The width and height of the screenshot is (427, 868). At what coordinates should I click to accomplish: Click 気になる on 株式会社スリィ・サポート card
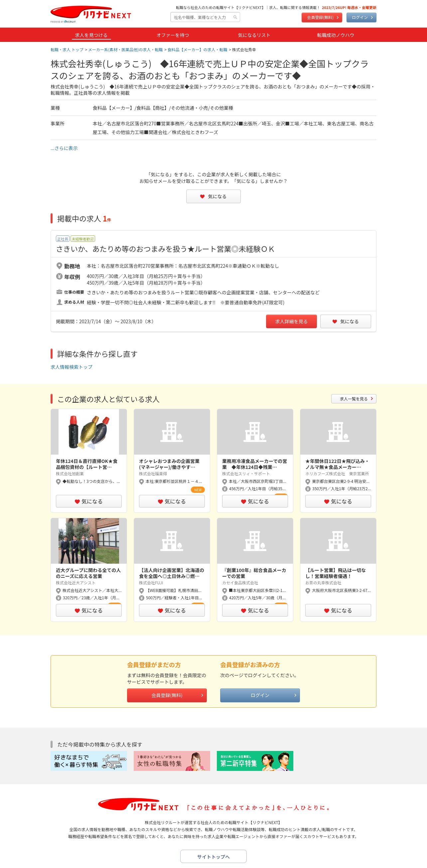point(255,502)
